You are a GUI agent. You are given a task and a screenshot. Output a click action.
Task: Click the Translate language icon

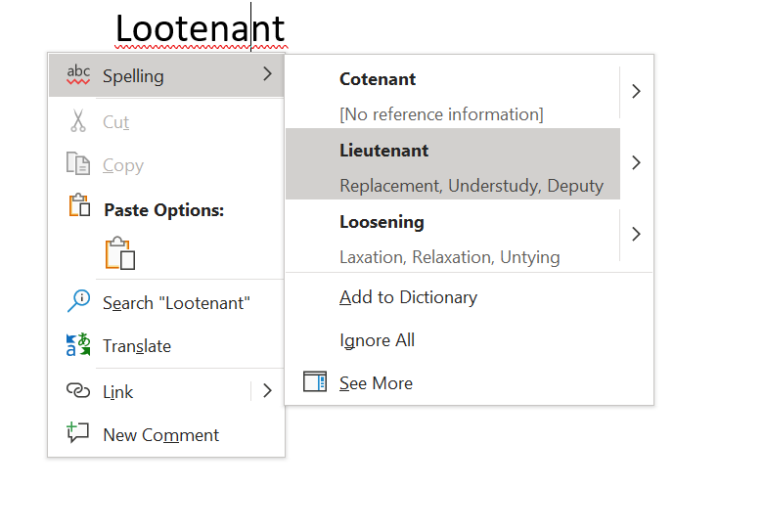tap(78, 344)
